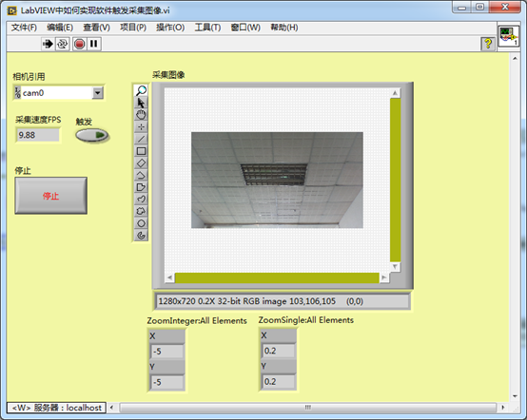Open the 文件(F) menu
This screenshot has height=420, width=527.
pos(24,28)
